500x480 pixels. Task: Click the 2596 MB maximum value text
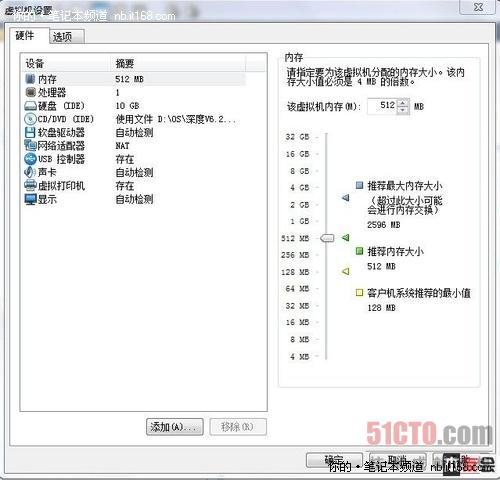384,225
